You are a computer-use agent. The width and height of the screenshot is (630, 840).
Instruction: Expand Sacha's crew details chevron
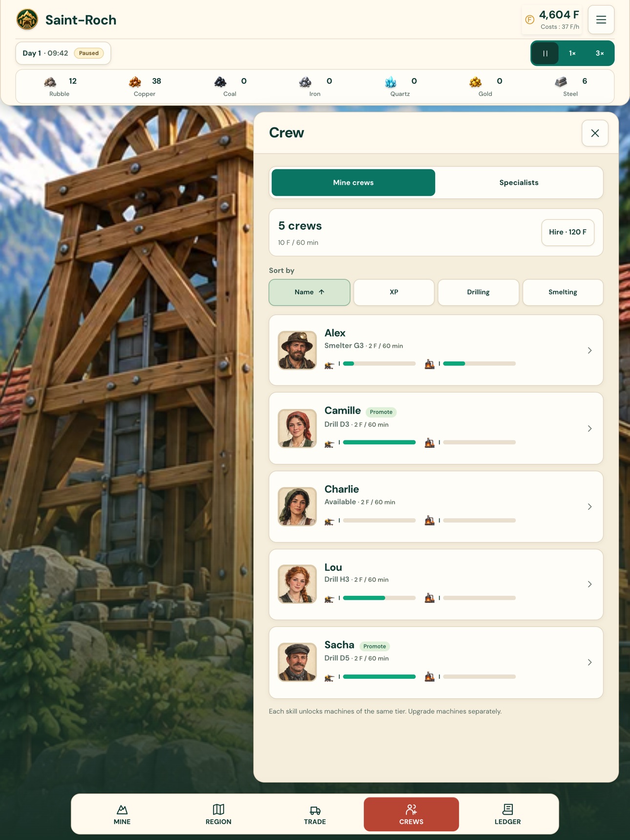tap(589, 663)
